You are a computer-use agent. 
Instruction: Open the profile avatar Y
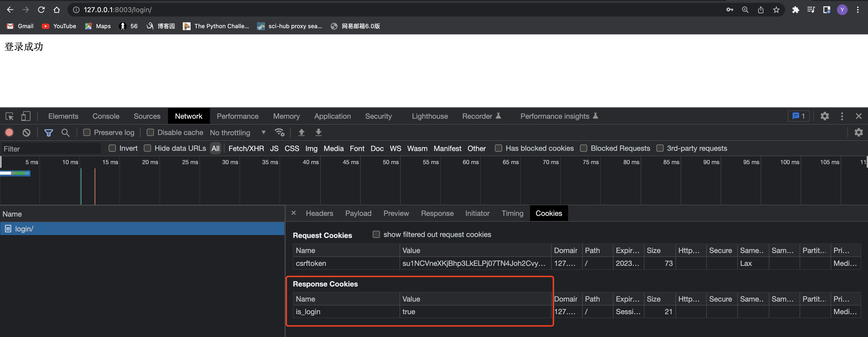click(x=842, y=10)
